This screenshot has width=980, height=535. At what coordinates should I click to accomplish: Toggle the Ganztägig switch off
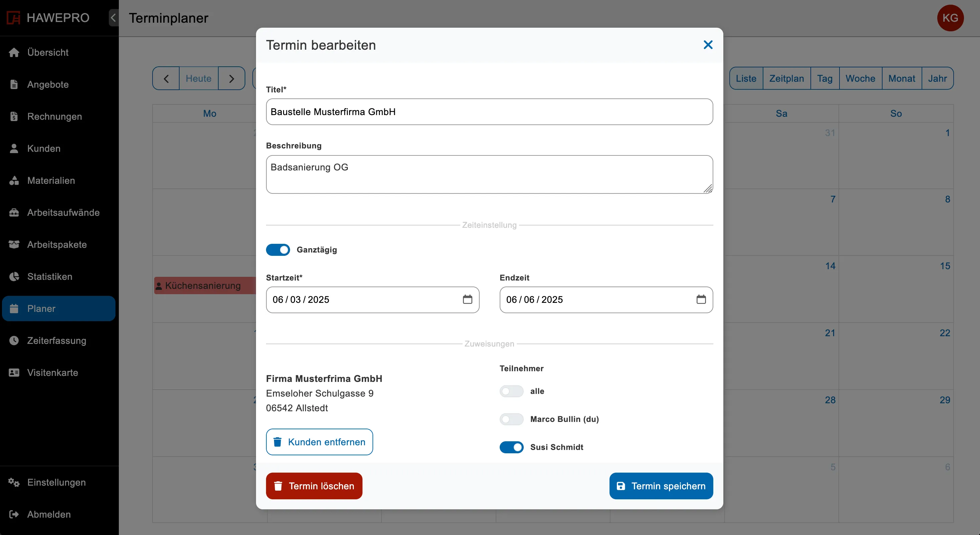pyautogui.click(x=278, y=250)
